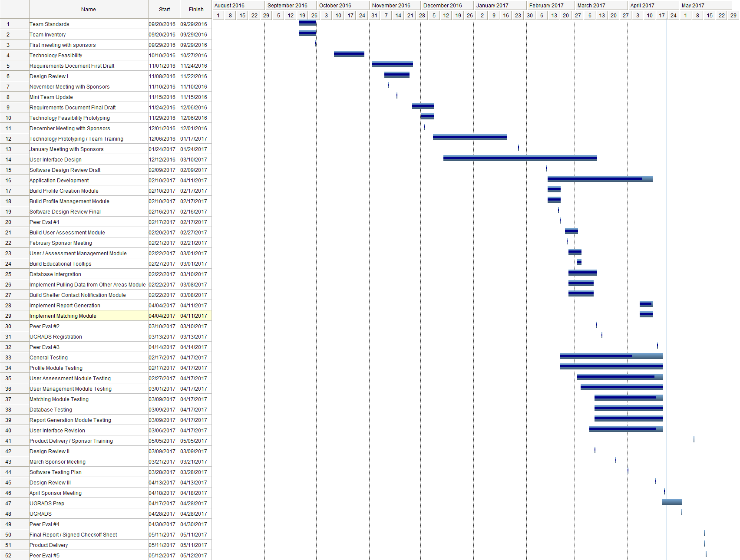Click Product Delivery / Sponsor Training milestone marker
The image size is (740, 560).
(x=694, y=439)
